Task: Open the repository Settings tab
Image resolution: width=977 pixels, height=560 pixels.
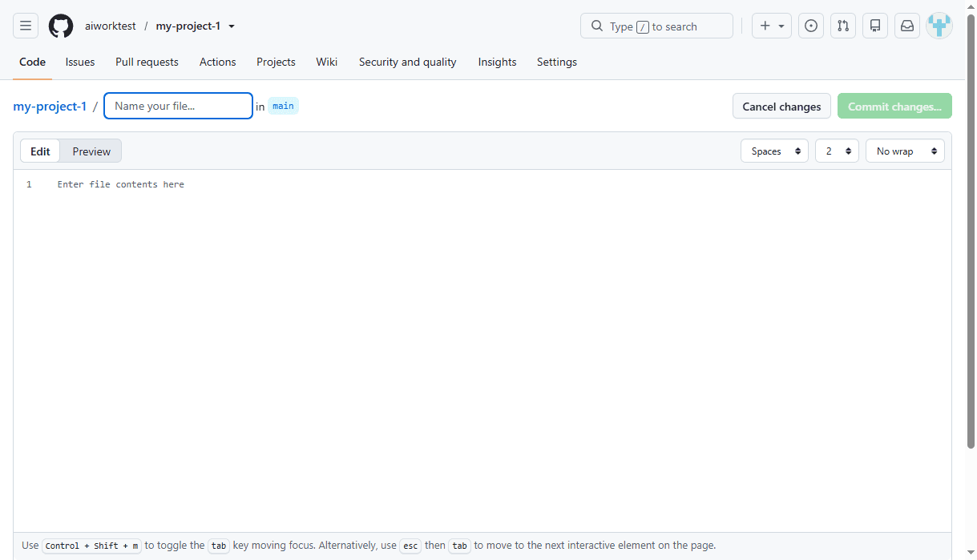Action: (557, 62)
